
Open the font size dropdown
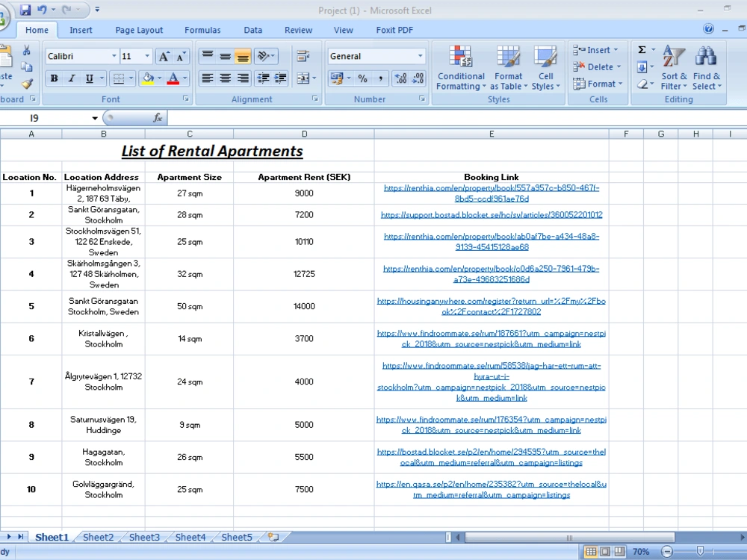click(x=146, y=56)
